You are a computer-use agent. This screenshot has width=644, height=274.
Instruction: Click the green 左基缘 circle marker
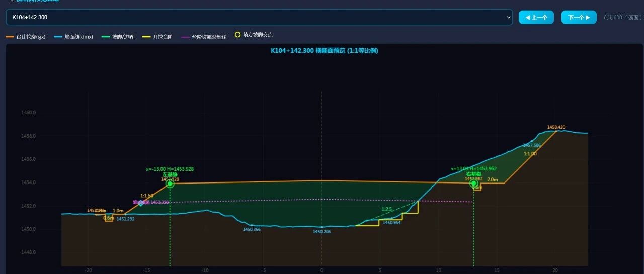click(x=170, y=184)
